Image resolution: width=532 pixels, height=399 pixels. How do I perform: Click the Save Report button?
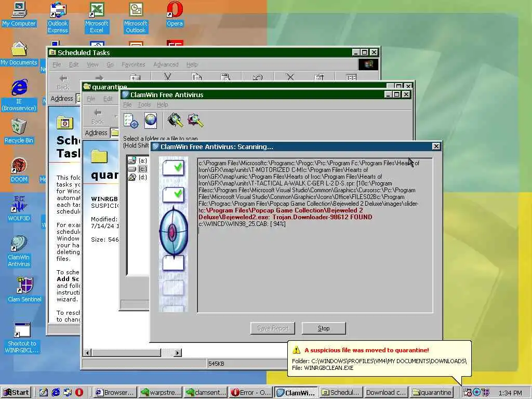click(x=273, y=328)
